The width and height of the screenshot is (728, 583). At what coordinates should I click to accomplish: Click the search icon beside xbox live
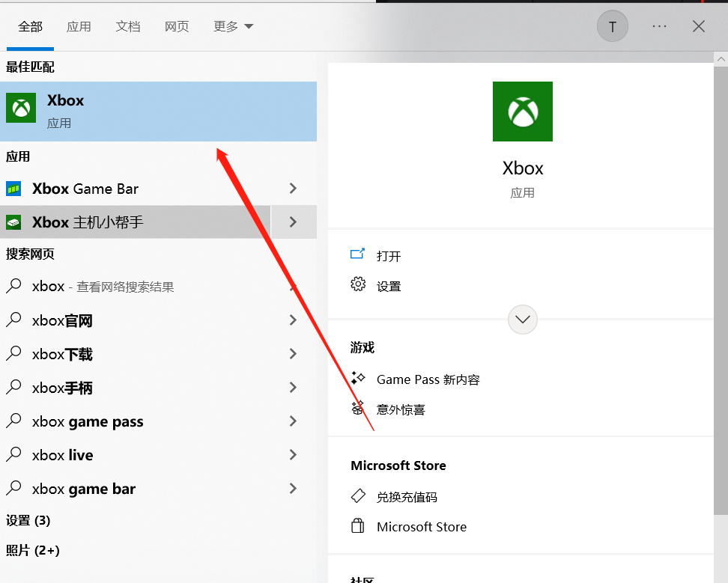pyautogui.click(x=13, y=454)
